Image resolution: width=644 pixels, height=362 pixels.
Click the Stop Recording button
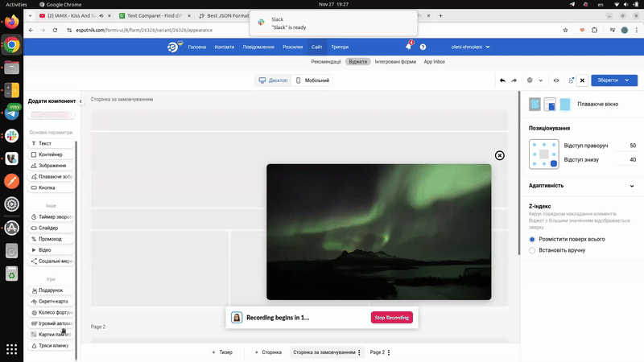coord(391,318)
